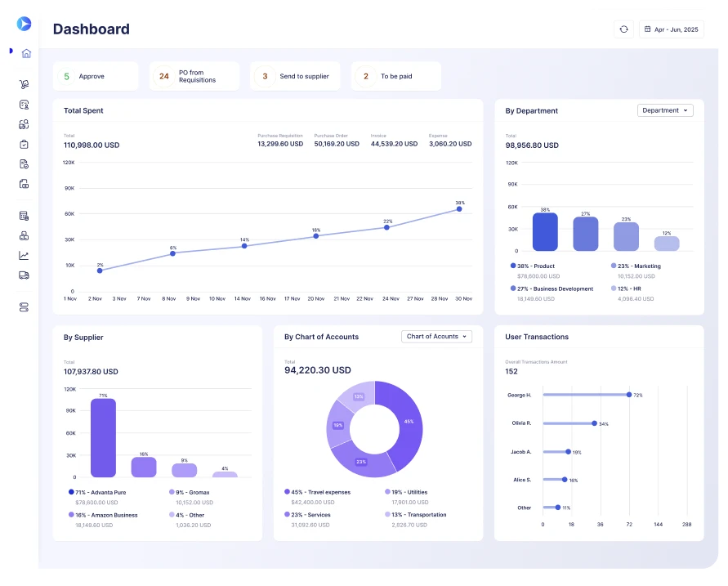
Task: Select the hand-truck procurement icon in the sidebar
Action: coord(24,84)
